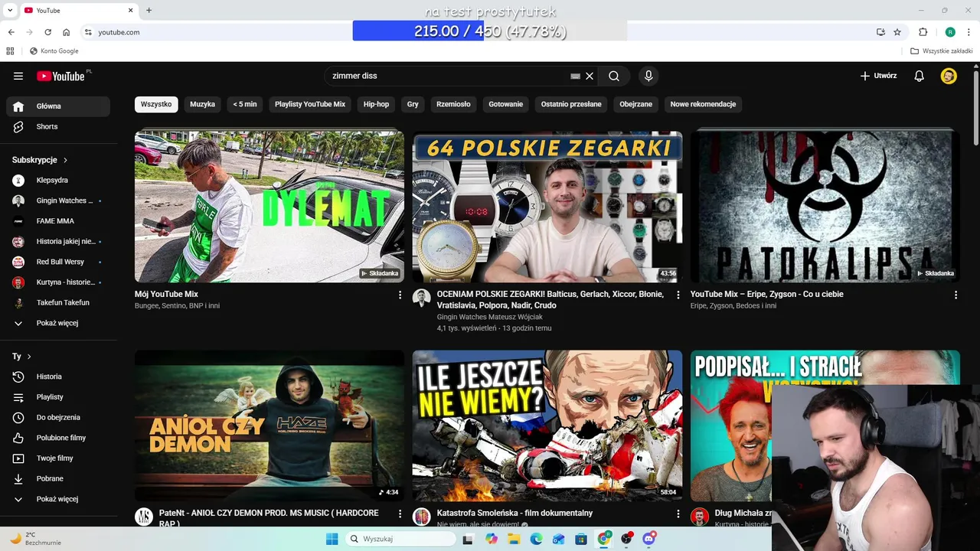Open three-dot menu for PateNt ANIOŁ CZY DEMON
The width and height of the screenshot is (980, 551).
[x=400, y=514]
